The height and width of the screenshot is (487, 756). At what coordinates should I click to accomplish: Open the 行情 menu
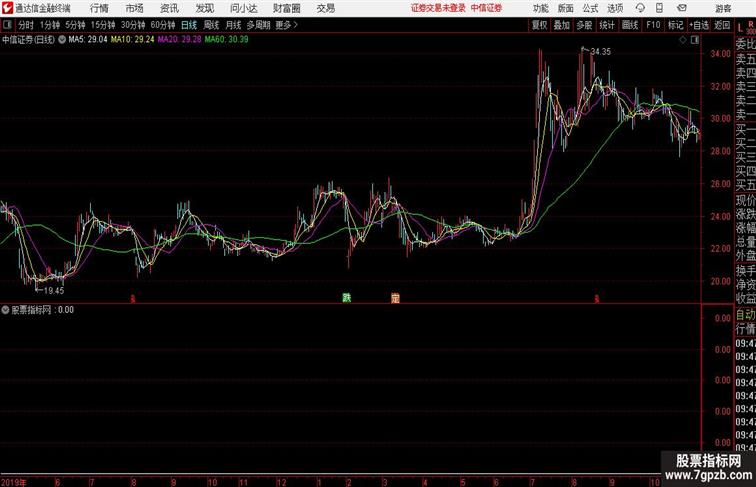click(x=99, y=8)
